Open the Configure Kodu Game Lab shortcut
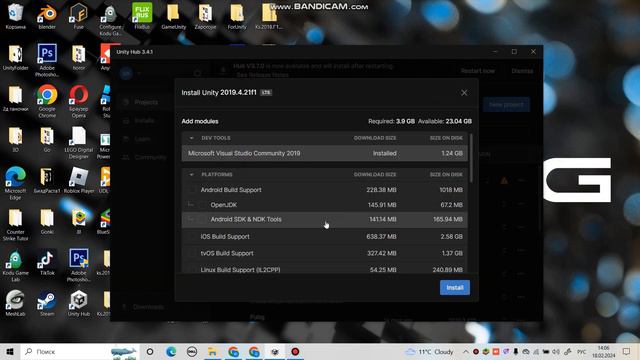 pyautogui.click(x=110, y=19)
